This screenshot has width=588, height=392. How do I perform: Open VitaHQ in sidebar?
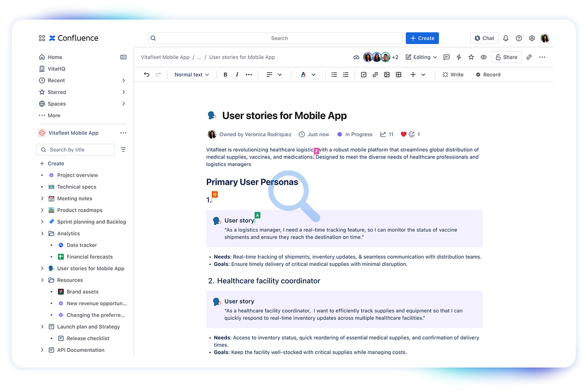[x=52, y=69]
